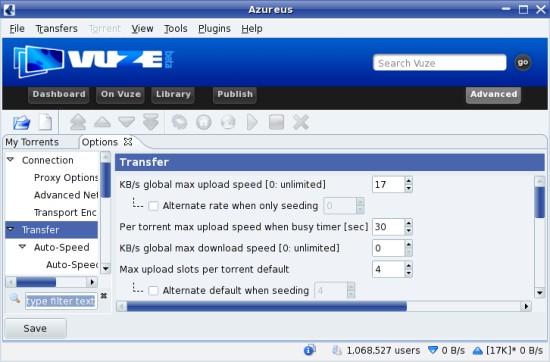Click the new blank document toolbar icon
The height and width of the screenshot is (362, 550).
(x=45, y=122)
